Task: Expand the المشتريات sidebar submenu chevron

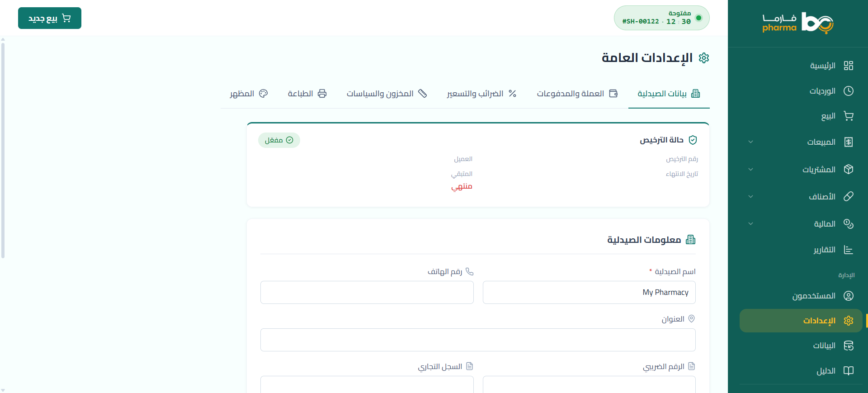Action: tap(750, 169)
